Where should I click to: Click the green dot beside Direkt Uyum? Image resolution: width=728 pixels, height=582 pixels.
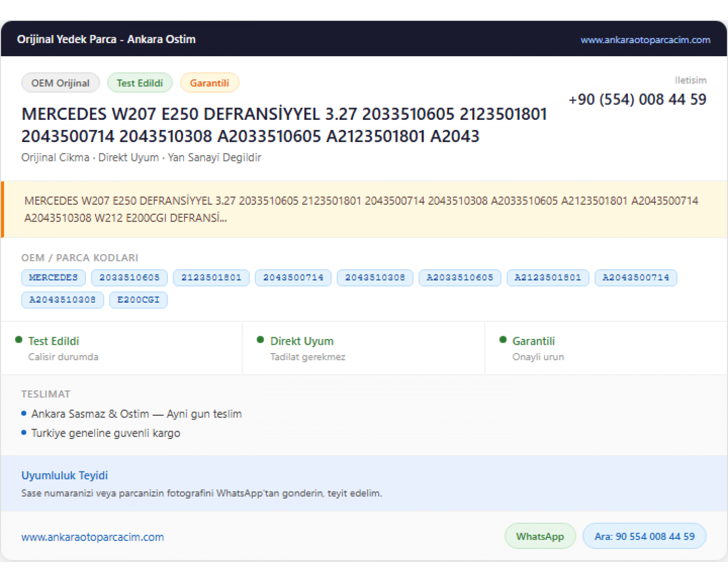pyautogui.click(x=261, y=340)
